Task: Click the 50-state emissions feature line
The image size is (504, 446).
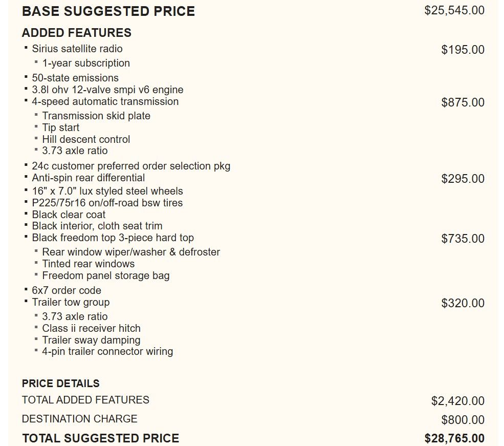Action: click(x=75, y=78)
